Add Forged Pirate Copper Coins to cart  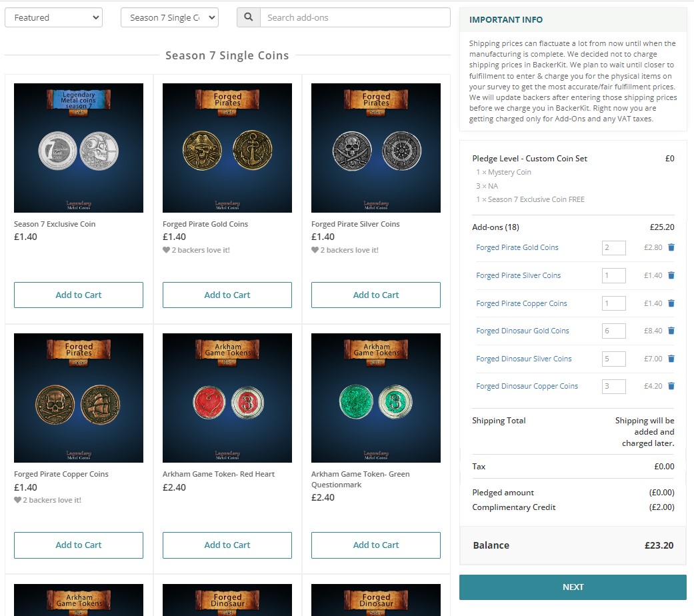click(x=79, y=545)
